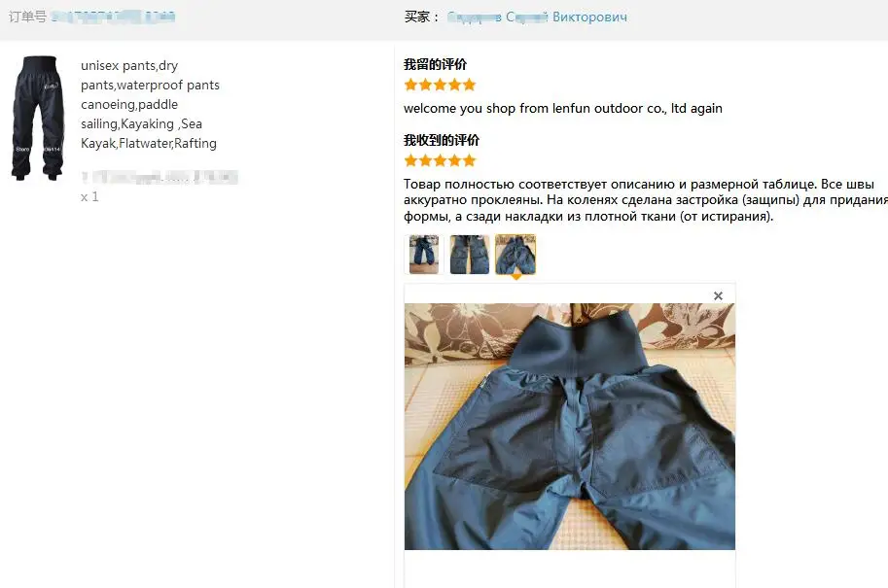Click the fifth star under 我留的评价
Screen dimensions: 888x588
point(469,85)
